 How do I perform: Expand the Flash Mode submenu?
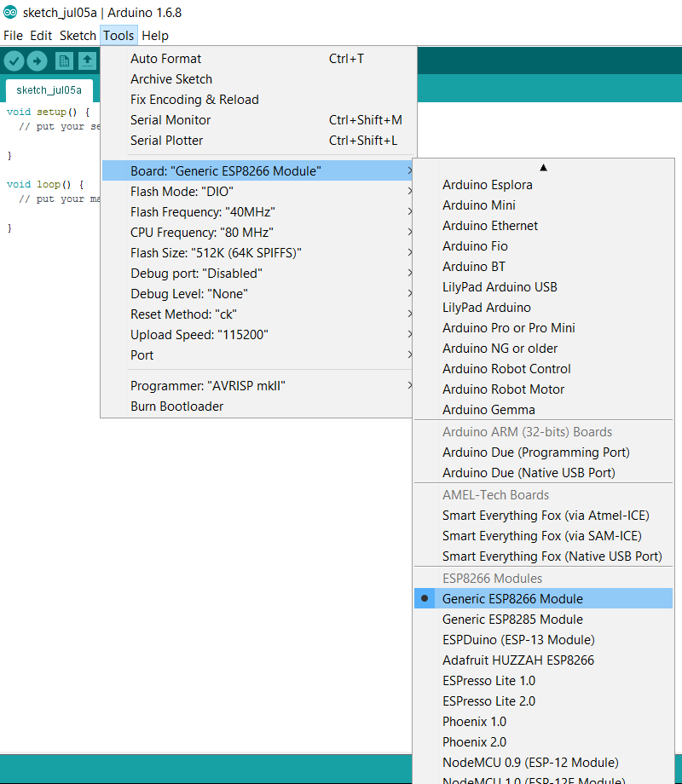click(258, 192)
